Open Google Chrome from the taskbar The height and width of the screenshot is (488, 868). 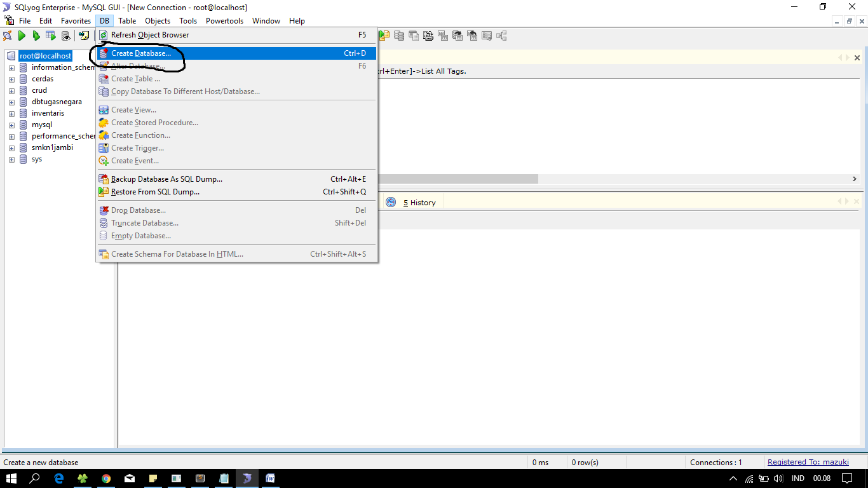(106, 478)
